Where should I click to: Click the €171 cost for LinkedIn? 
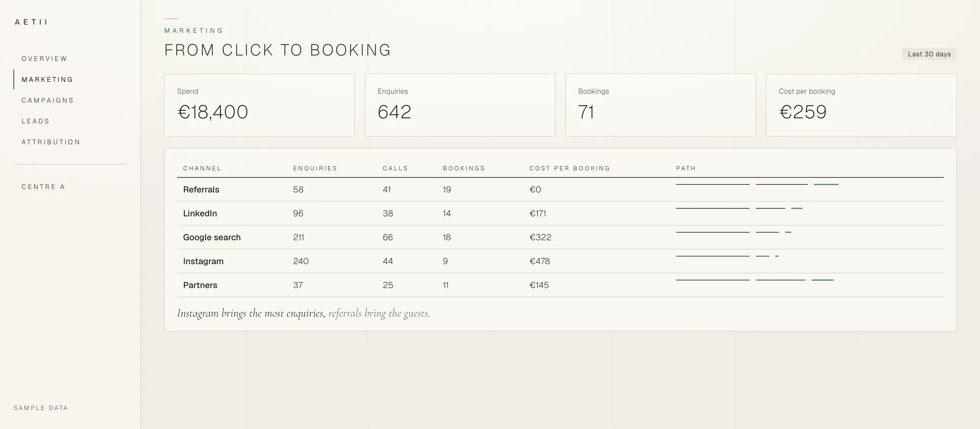coord(538,214)
